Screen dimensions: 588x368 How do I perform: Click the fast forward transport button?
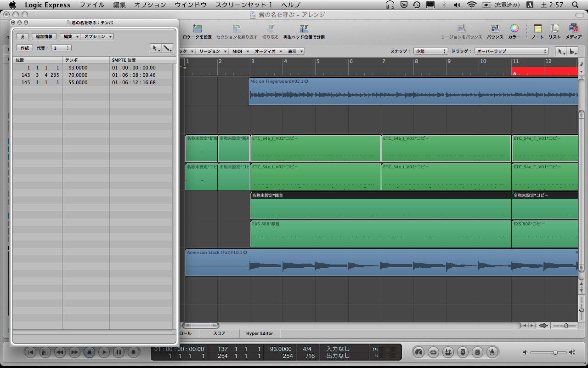[x=74, y=352]
